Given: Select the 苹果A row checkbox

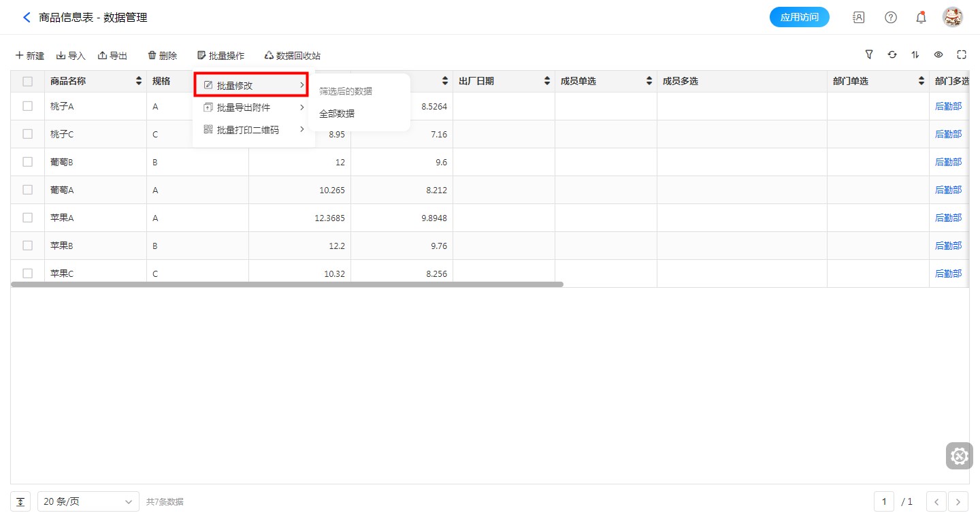Looking at the screenshot, I should (28, 218).
